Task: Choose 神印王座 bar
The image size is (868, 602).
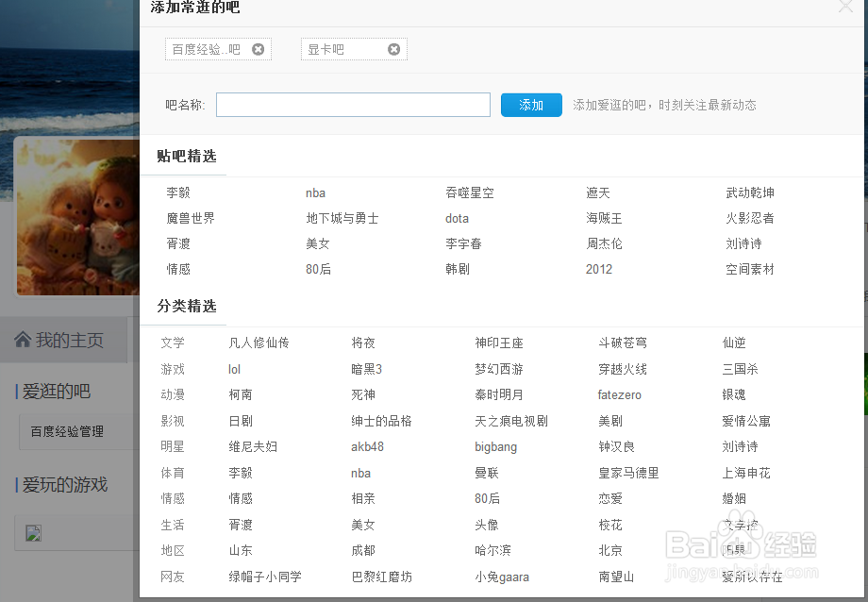Action: (x=499, y=343)
